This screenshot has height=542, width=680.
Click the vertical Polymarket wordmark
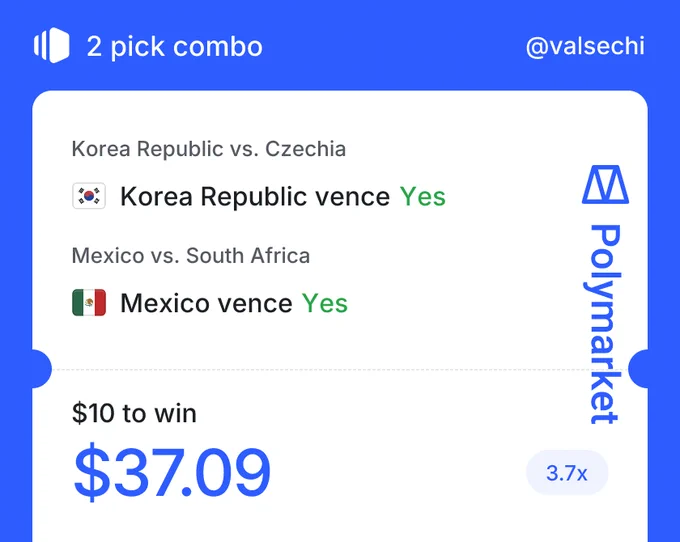tap(605, 324)
